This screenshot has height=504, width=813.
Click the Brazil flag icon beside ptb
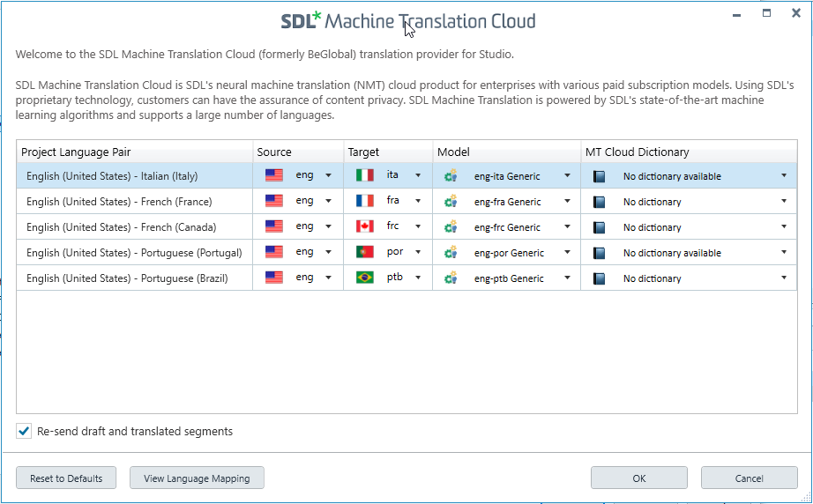click(x=365, y=278)
